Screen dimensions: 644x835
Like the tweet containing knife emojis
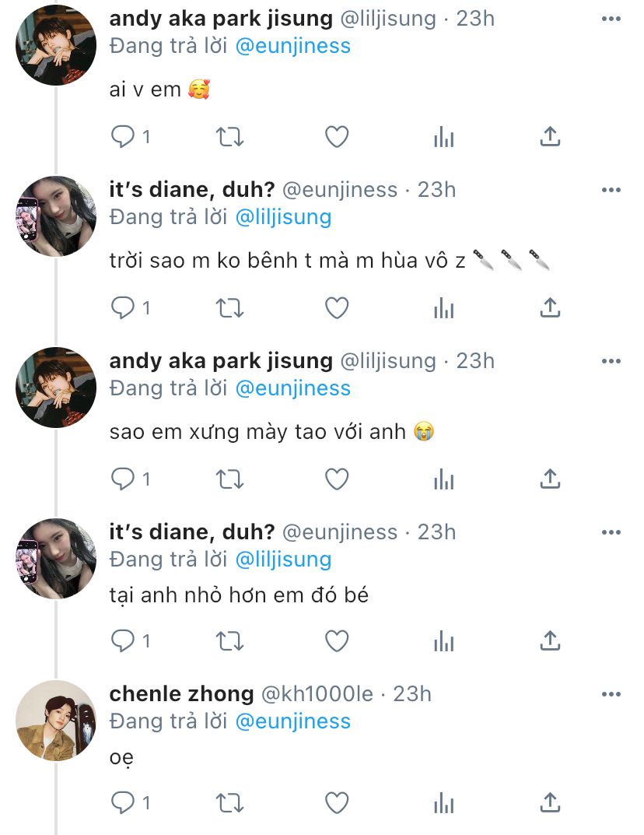pos(336,308)
